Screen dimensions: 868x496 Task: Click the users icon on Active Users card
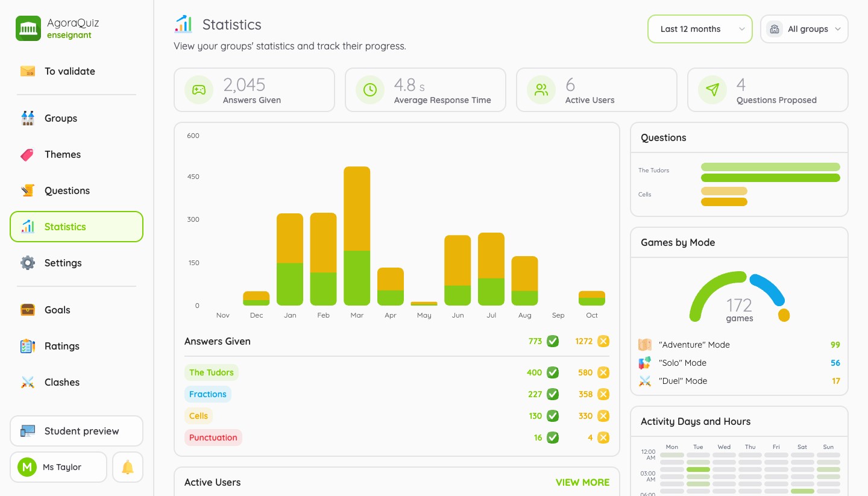(541, 90)
